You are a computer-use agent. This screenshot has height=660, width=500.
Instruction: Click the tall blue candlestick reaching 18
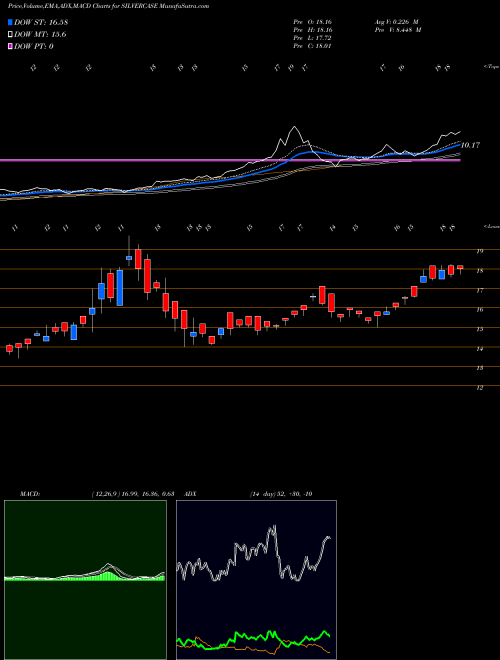point(120,287)
